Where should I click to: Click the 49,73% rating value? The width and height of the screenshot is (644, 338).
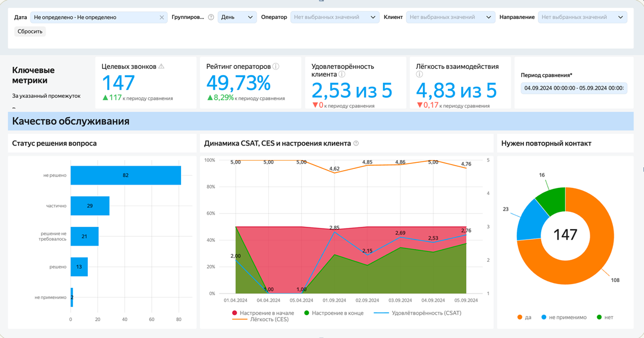tap(238, 82)
